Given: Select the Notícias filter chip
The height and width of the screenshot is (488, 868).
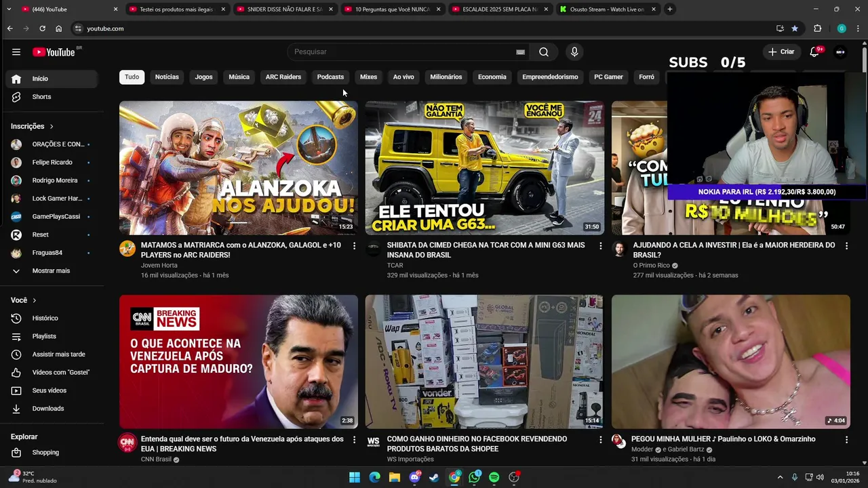Looking at the screenshot, I should click(167, 77).
